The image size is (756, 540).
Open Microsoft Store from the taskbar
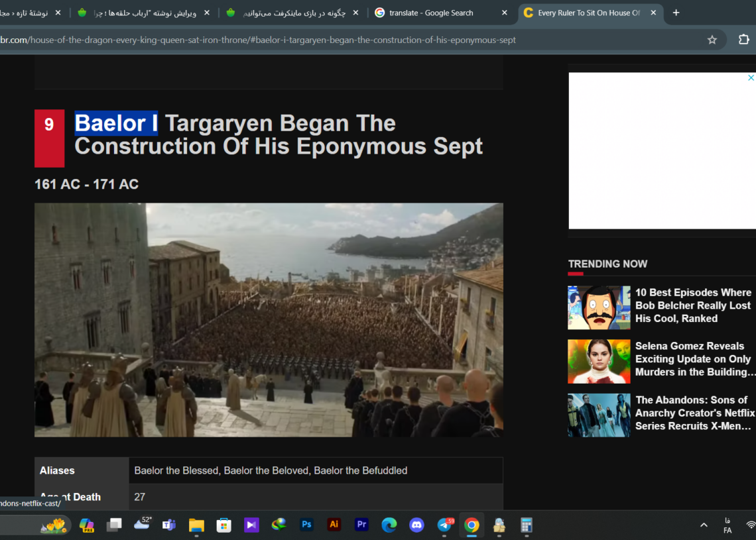[223, 525]
